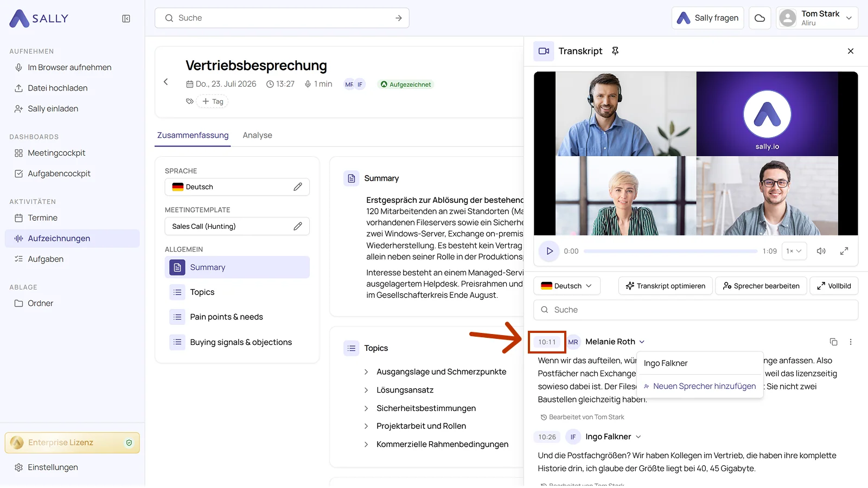Click the Vollbild button
The image size is (868, 488).
pyautogui.click(x=834, y=286)
